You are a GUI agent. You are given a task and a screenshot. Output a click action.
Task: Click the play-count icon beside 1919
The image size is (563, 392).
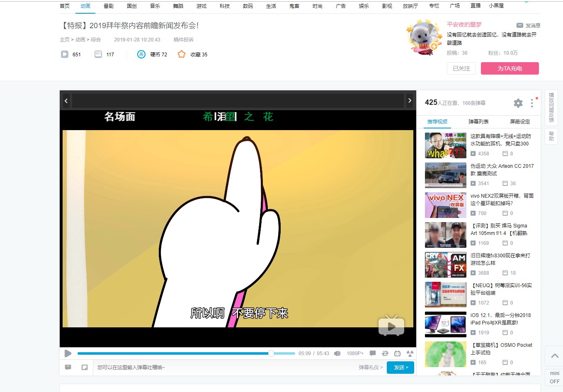click(x=473, y=332)
